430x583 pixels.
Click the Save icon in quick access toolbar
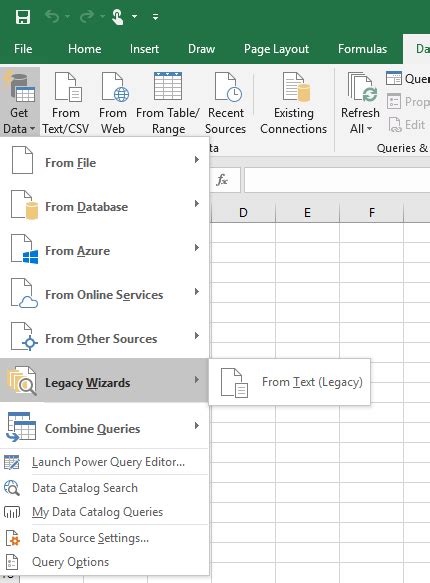pyautogui.click(x=23, y=17)
